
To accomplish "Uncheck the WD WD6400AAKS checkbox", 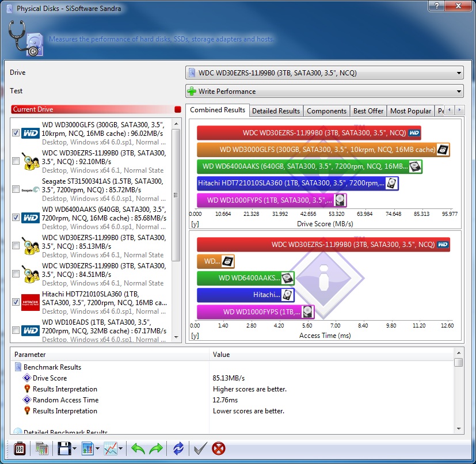I will point(16,218).
